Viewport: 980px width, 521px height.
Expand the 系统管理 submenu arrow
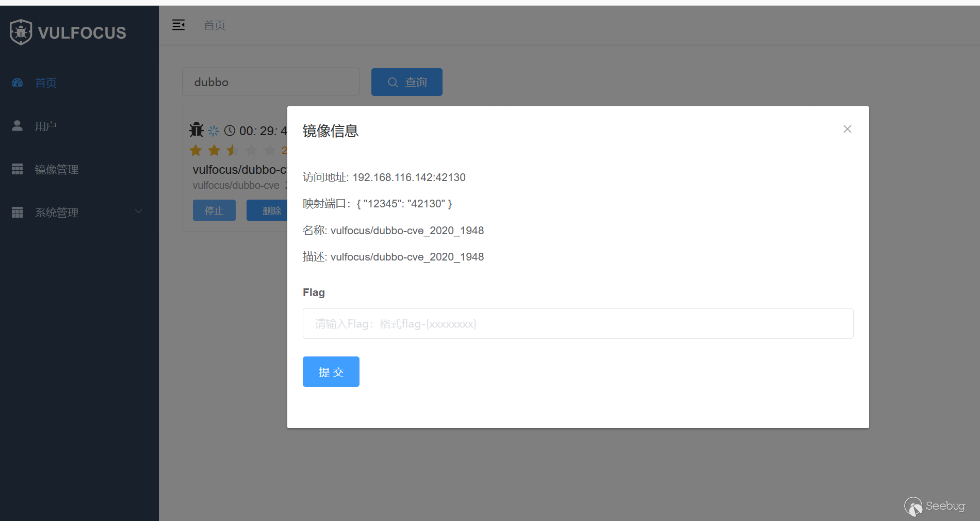138,211
